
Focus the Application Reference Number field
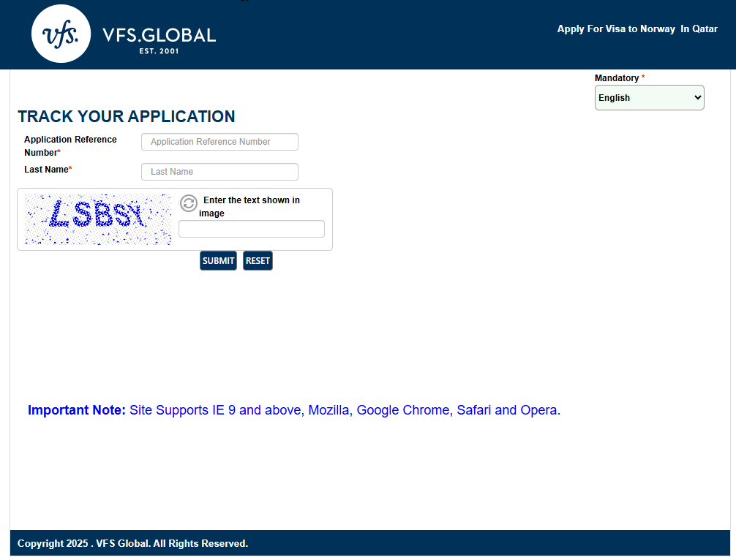(x=219, y=142)
